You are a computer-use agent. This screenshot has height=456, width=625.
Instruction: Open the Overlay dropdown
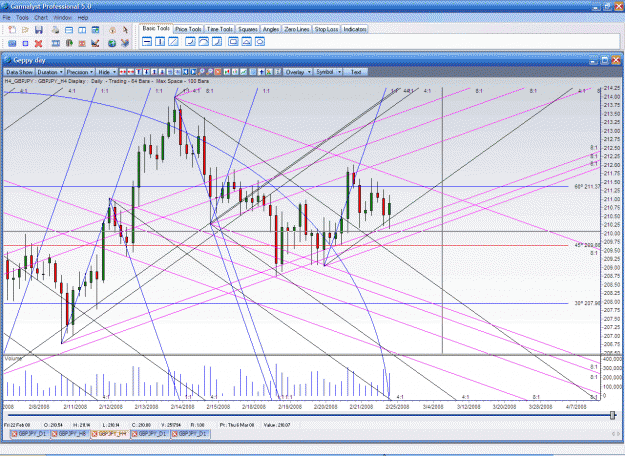click(298, 72)
